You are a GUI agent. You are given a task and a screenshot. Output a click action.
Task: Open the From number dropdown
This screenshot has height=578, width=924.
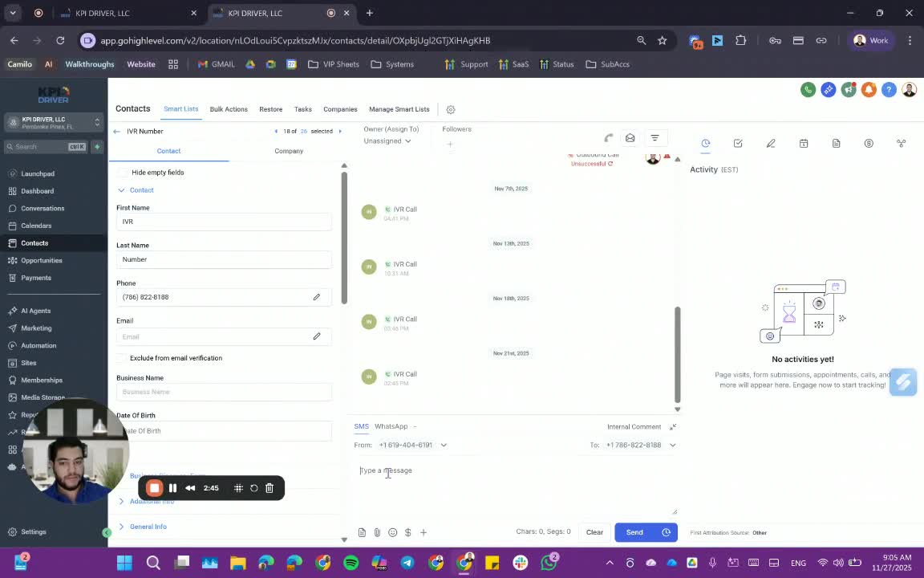(412, 445)
